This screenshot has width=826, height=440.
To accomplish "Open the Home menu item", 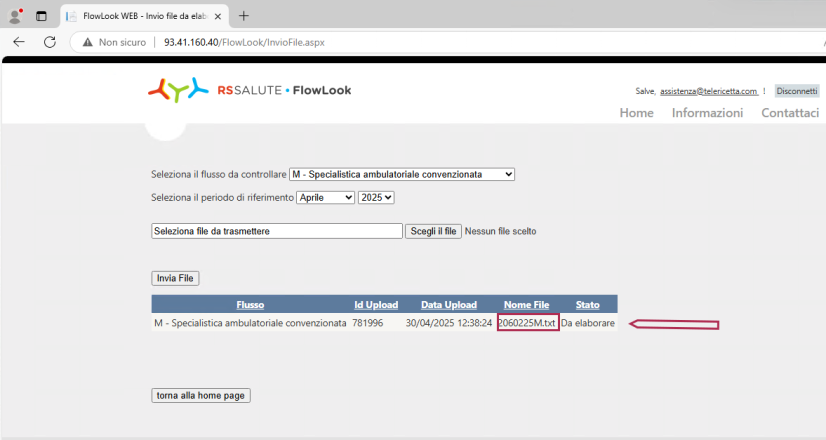I will [636, 113].
